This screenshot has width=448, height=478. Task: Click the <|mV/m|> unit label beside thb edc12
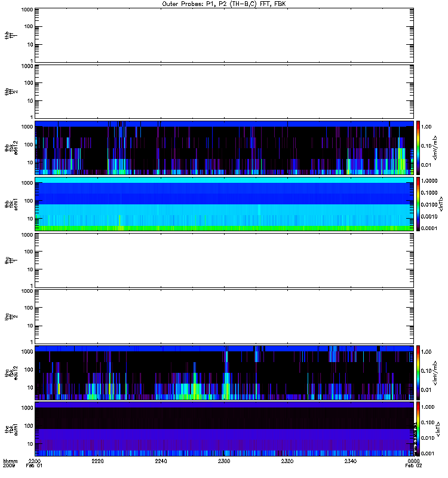(435, 148)
